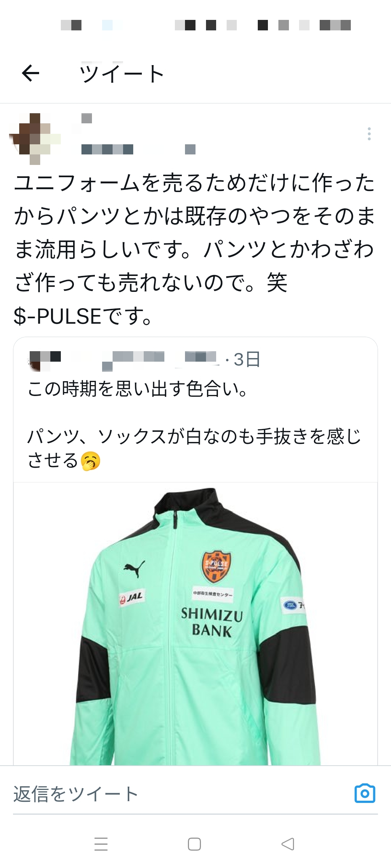Tap the ツイート header title

pos(122,73)
